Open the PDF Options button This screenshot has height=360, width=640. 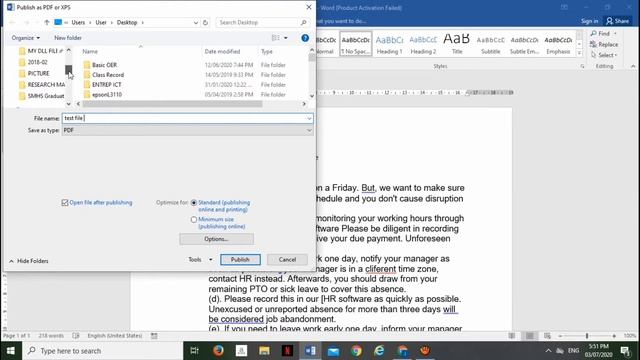(216, 239)
